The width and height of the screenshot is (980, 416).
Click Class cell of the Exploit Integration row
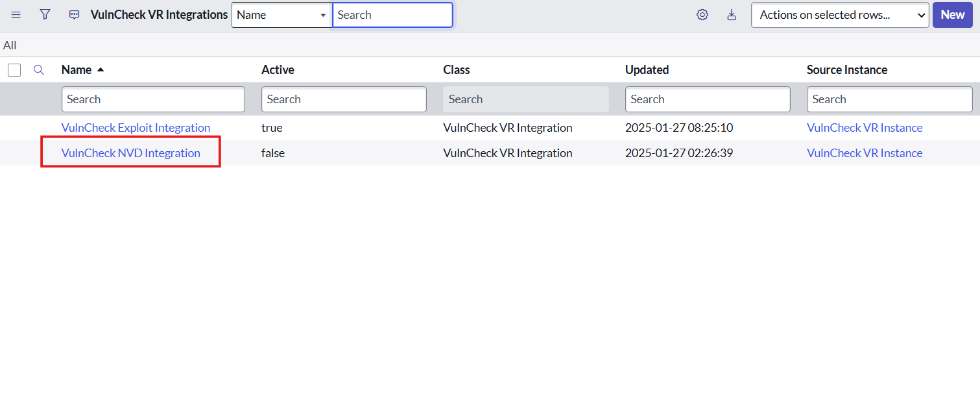click(508, 128)
